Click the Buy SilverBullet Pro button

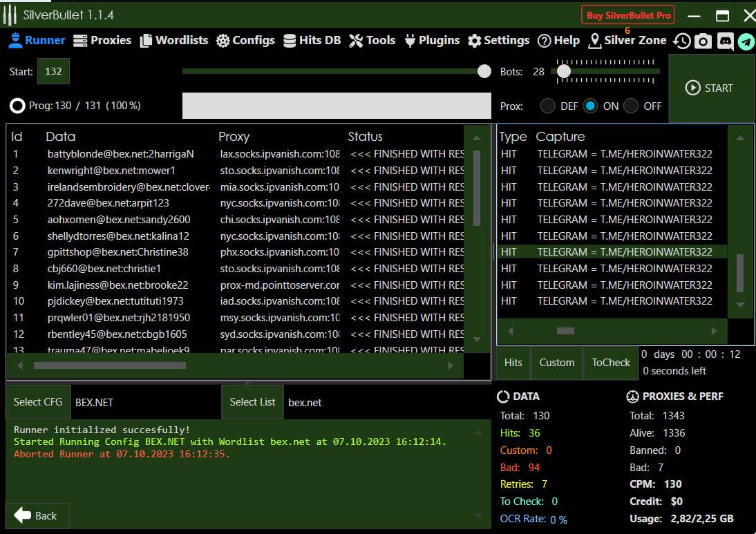[x=628, y=15]
